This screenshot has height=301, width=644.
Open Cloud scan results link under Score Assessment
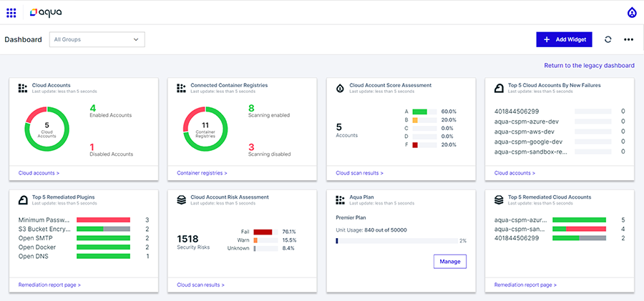[x=359, y=173]
